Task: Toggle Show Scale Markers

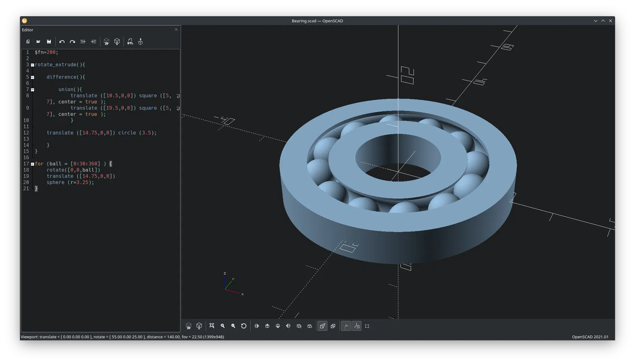Action: 357,326
